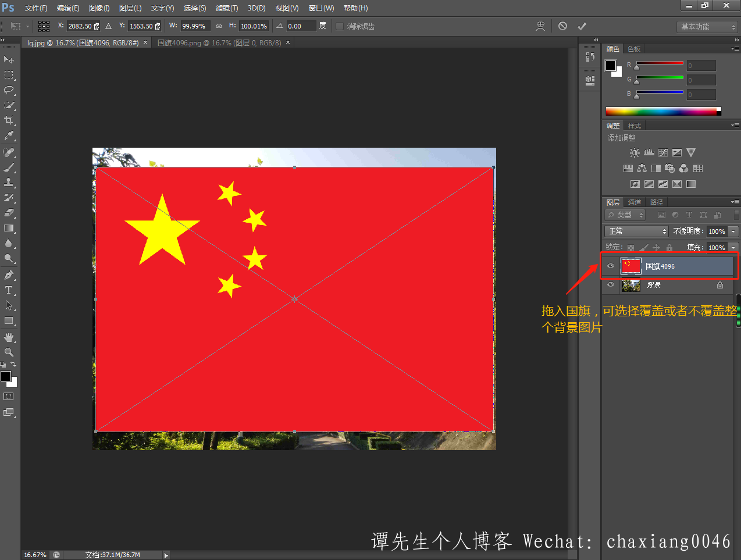741x560 pixels.
Task: Enable the 消除锯齿 anti-alias checkbox
Action: coord(340,26)
